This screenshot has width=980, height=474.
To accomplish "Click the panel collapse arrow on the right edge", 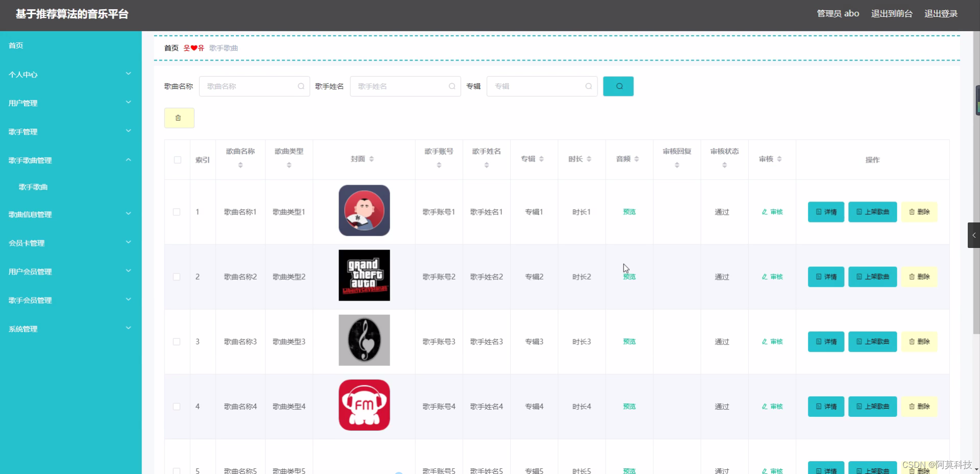I will (x=974, y=235).
